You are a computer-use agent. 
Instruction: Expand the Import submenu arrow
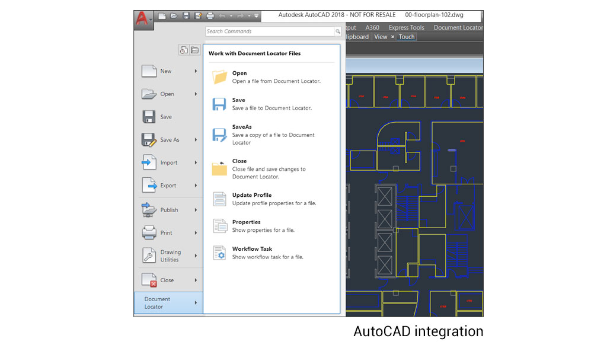point(196,162)
